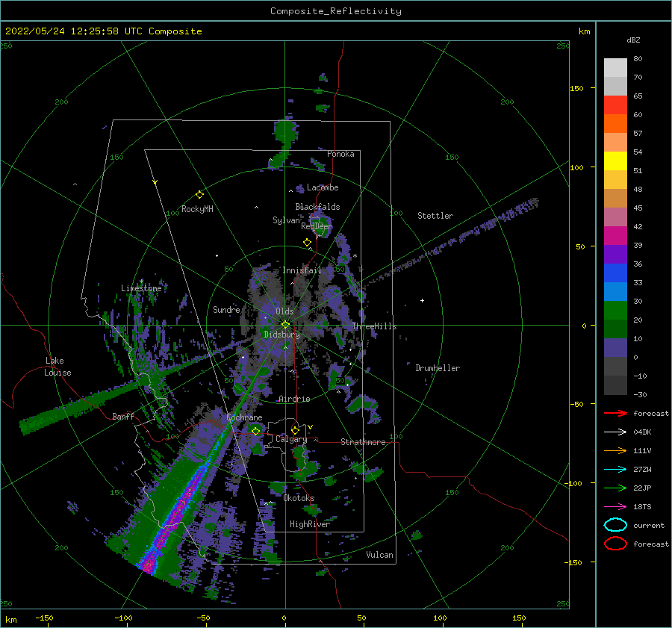Click the Banff label on map
The width and height of the screenshot is (672, 628).
click(x=123, y=416)
